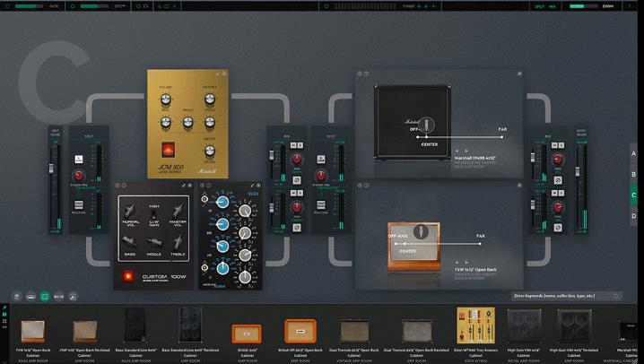Image resolution: width=644 pixels, height=364 pixels.
Task: Select Dual Tremolo 2x12 Open Back Cabinet thumbnail
Action: [x=354, y=331]
